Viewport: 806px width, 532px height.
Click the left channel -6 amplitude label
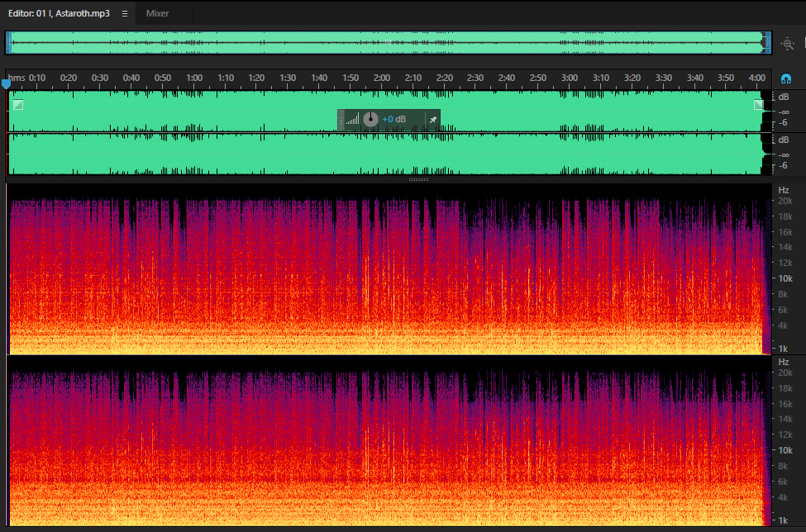pos(783,123)
